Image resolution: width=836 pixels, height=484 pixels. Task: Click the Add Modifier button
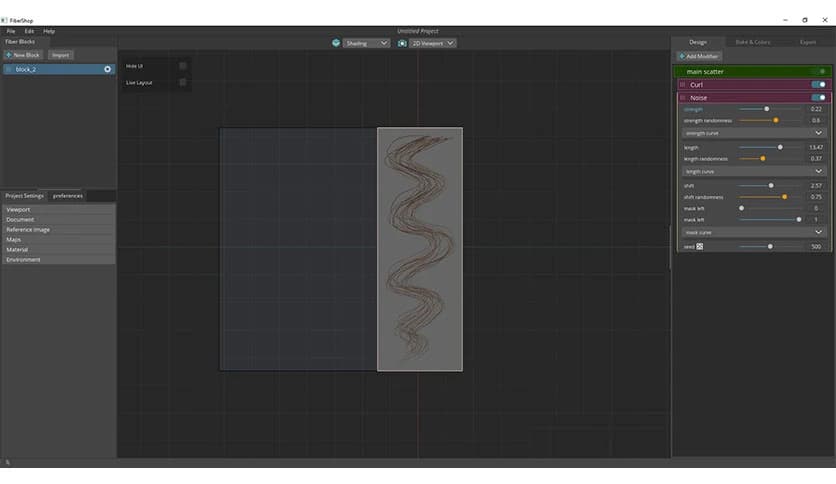click(700, 56)
